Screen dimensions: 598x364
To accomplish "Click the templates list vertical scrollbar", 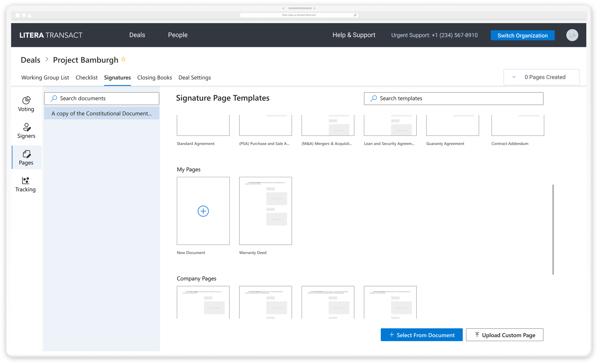I will pos(553,229).
